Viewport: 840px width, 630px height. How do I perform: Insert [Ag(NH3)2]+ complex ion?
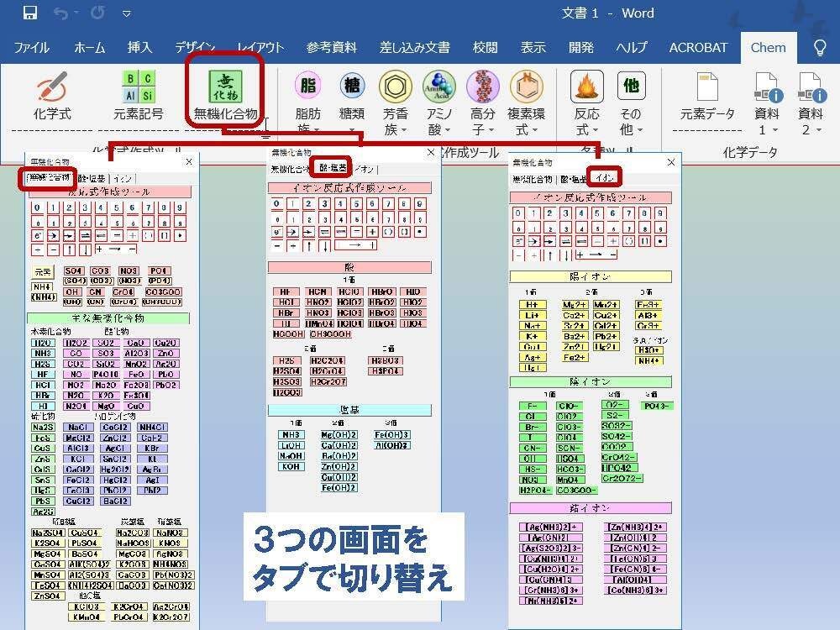[x=551, y=527]
